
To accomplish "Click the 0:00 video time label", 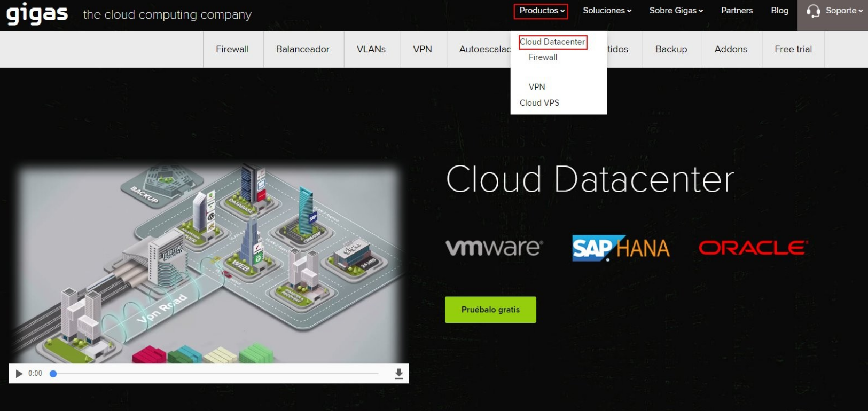I will pyautogui.click(x=35, y=374).
